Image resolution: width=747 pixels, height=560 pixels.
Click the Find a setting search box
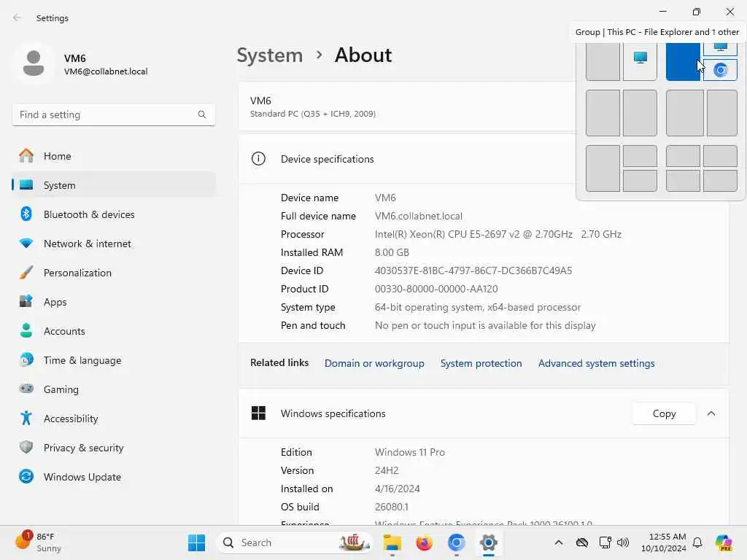coord(113,114)
